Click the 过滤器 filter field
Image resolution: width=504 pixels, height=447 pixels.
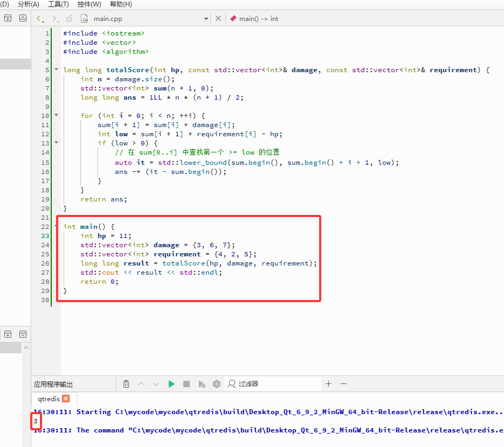coord(273,384)
